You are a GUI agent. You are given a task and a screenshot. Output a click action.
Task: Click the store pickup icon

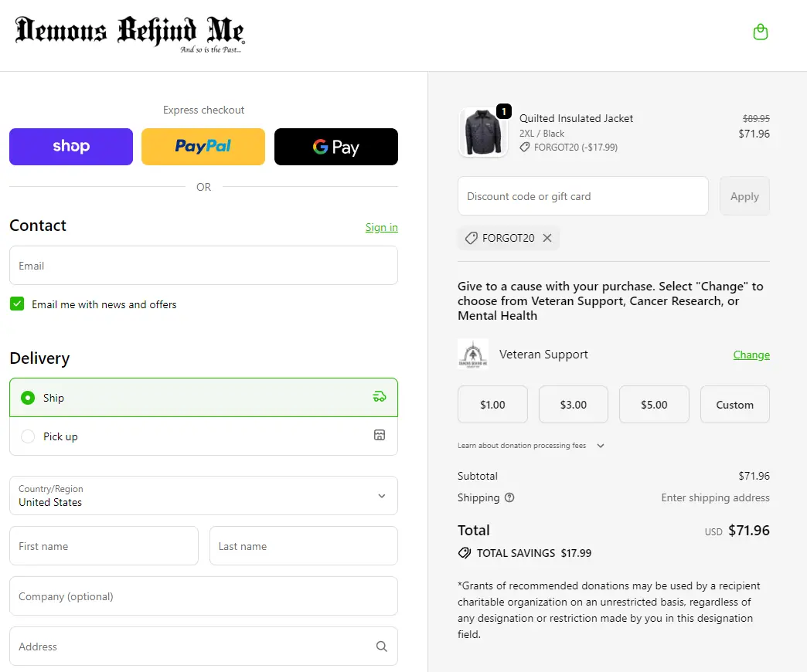379,436
